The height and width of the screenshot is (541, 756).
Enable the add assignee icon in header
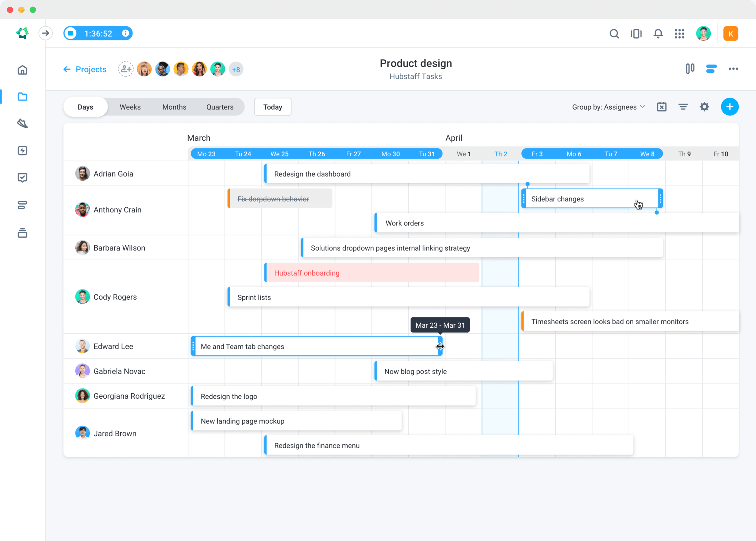[125, 69]
